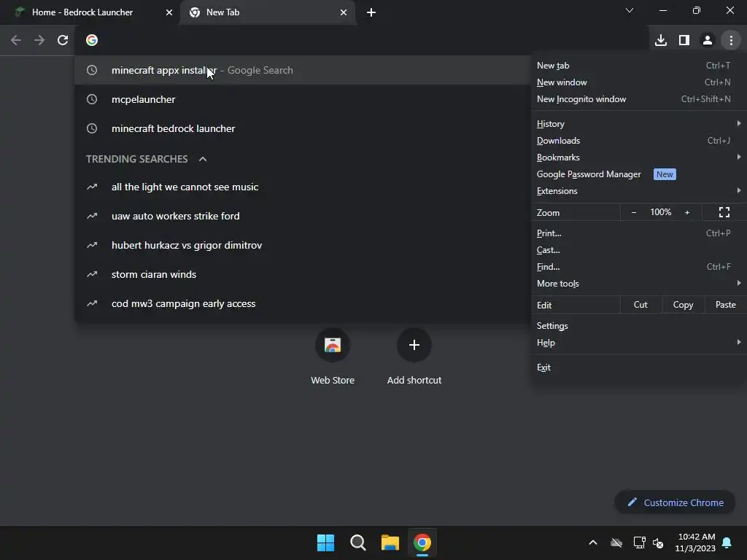The height and width of the screenshot is (560, 747).
Task: Choose Cast... from the menu
Action: (x=638, y=249)
